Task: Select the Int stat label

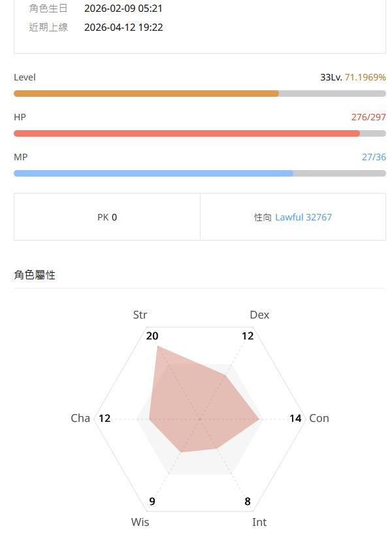Action: click(x=259, y=522)
